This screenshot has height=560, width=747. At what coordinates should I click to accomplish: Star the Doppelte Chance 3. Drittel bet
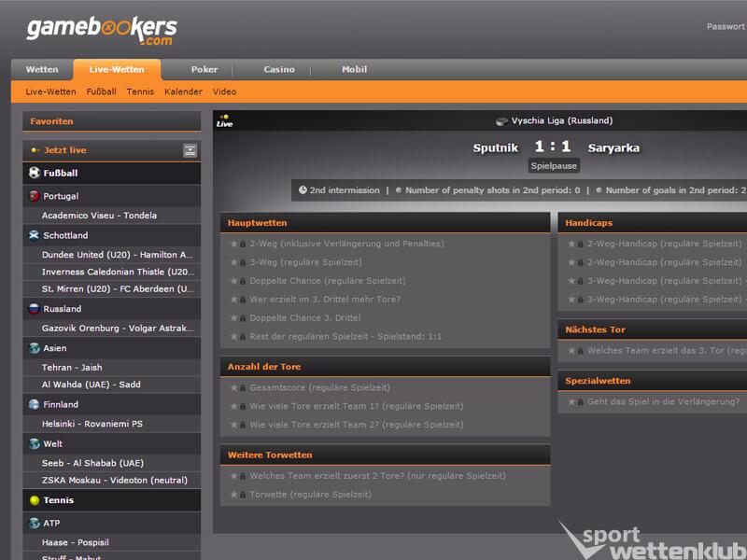tap(234, 318)
